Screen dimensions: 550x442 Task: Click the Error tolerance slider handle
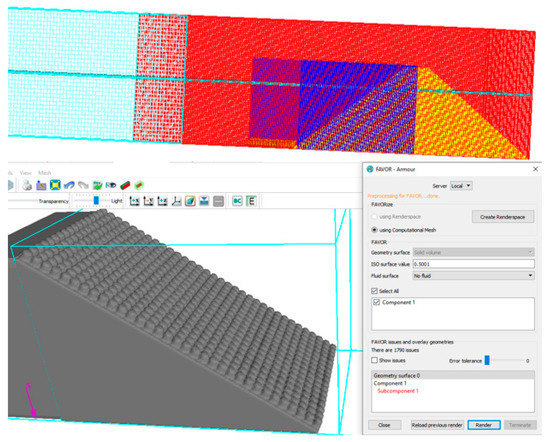[x=487, y=360]
